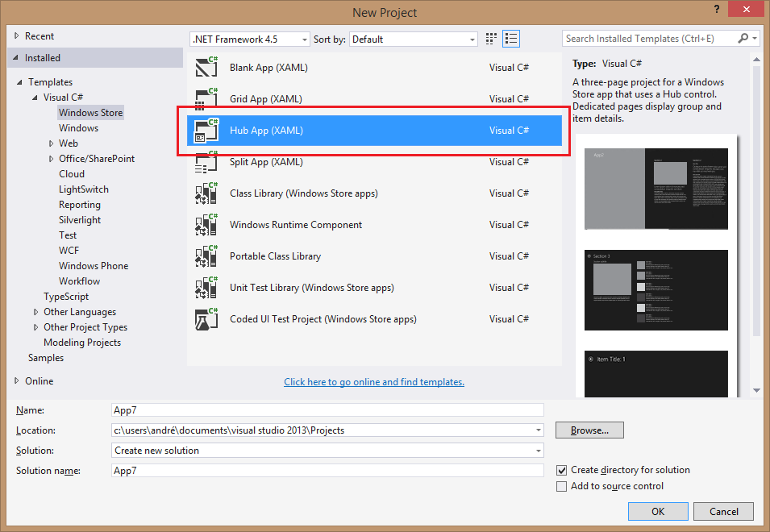Click the preview pane scroll down arrow
The height and width of the screenshot is (532, 770).
tap(756, 391)
